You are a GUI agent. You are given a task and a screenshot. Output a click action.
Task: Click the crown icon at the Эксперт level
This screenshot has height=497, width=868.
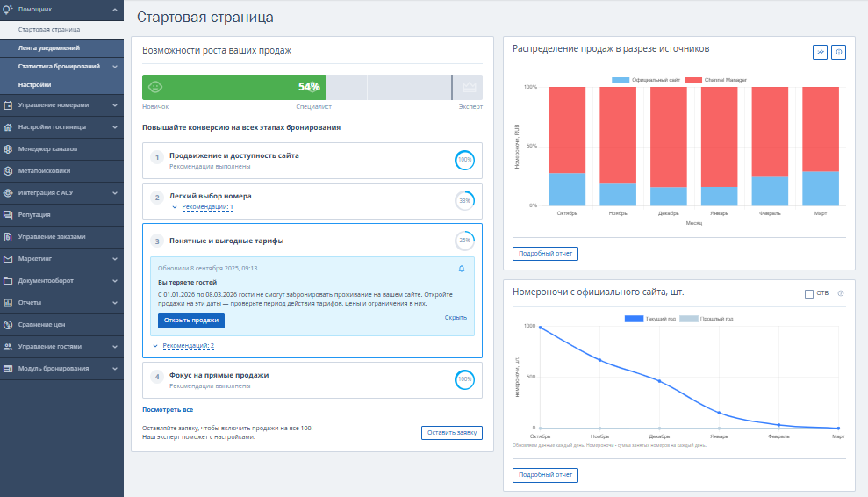469,87
